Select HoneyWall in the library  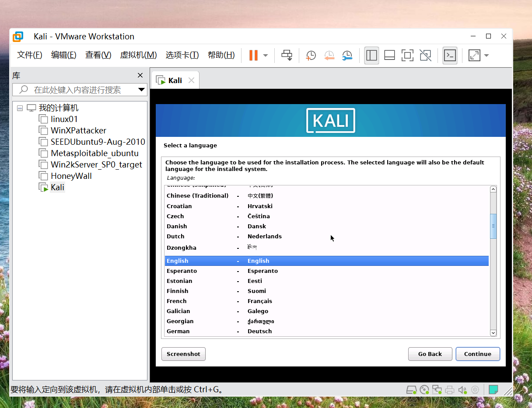(71, 176)
